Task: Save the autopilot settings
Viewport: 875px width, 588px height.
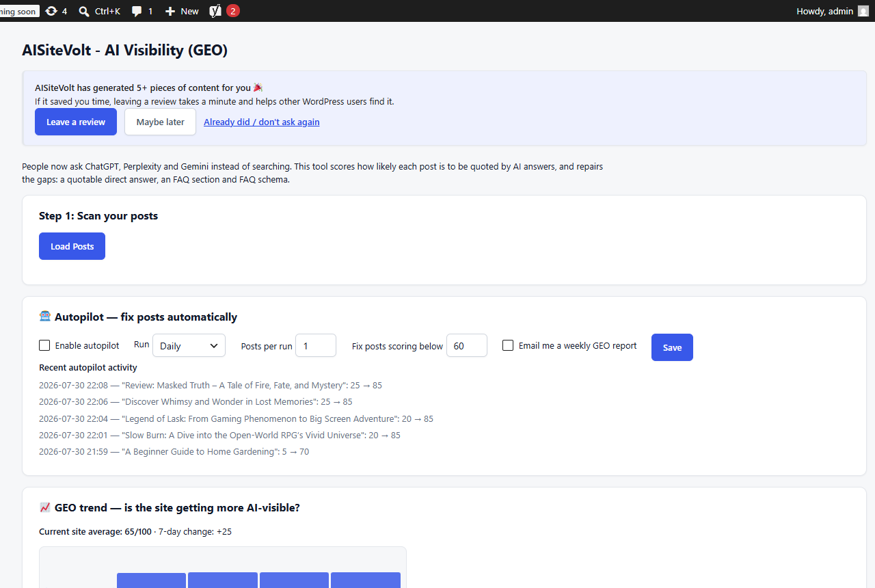Action: pyautogui.click(x=672, y=347)
